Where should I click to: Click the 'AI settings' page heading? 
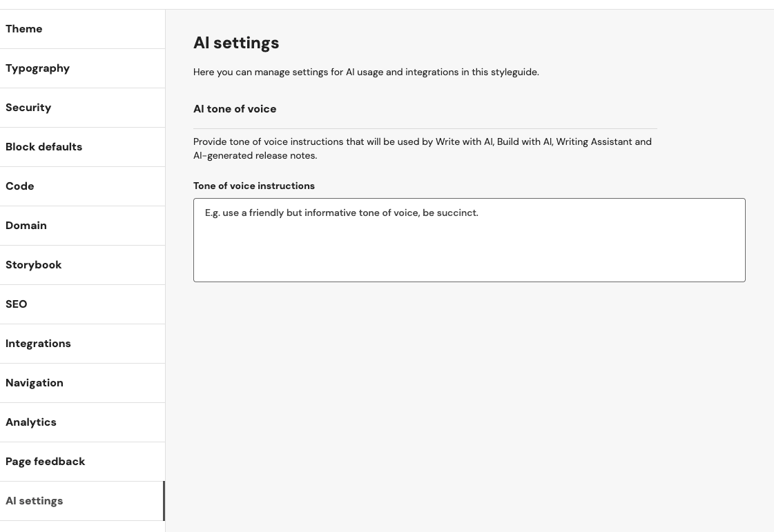pos(236,43)
